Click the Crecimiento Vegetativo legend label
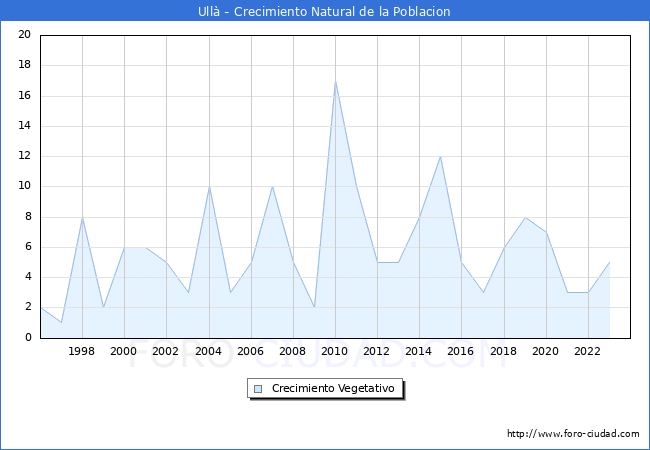Viewport: 650px width, 450px height. tap(333, 388)
